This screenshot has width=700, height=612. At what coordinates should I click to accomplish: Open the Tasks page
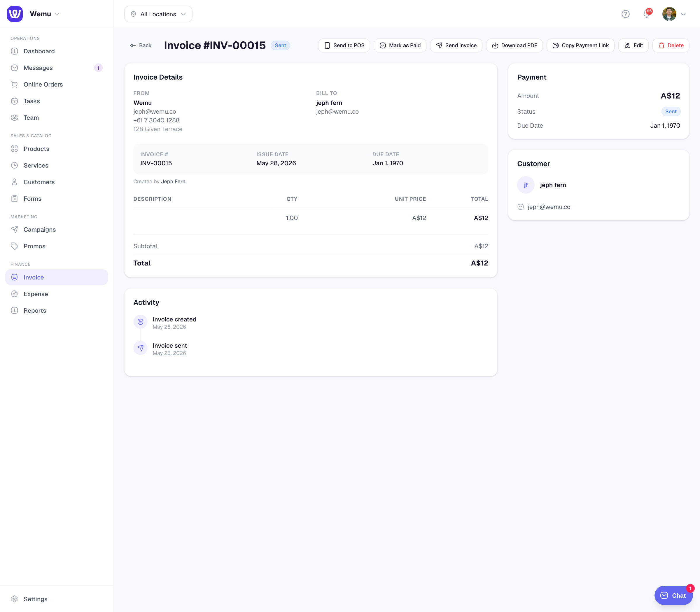pos(56,101)
